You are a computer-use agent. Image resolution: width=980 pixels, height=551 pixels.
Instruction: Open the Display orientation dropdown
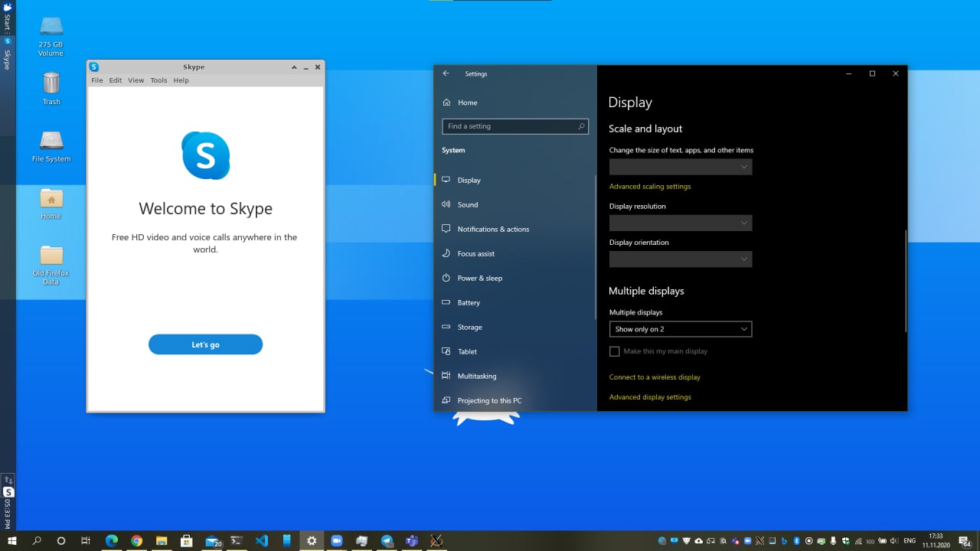click(x=681, y=259)
